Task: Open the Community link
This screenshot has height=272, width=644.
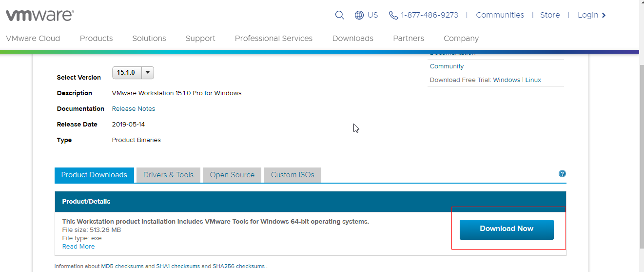Action: click(447, 66)
